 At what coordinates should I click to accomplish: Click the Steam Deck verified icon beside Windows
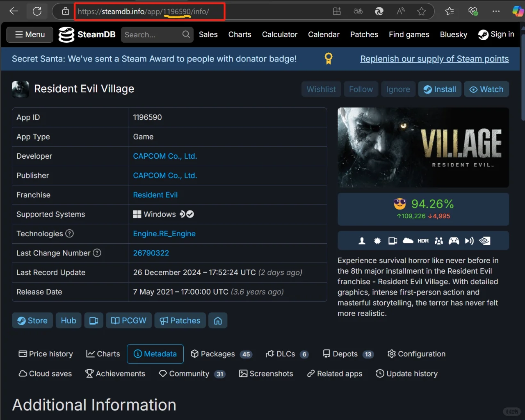(187, 214)
